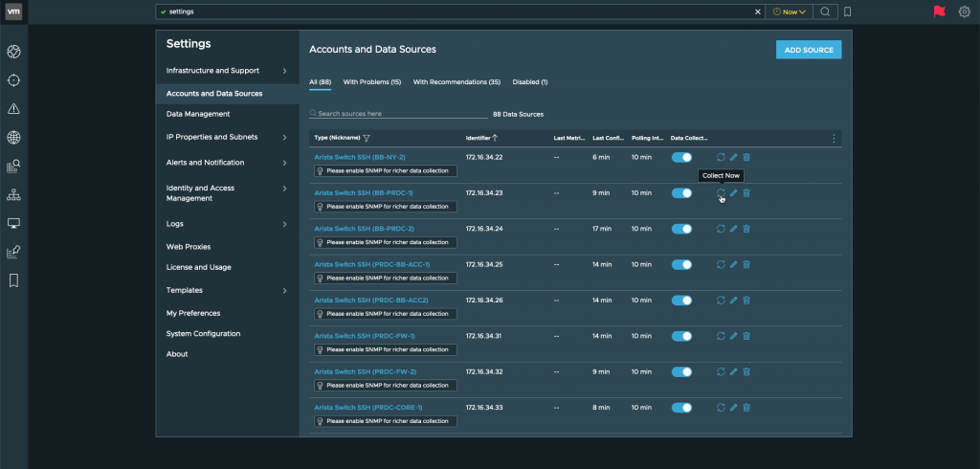Viewport: 980px width, 469px height.
Task: Click the red flag notification icon
Action: (939, 11)
